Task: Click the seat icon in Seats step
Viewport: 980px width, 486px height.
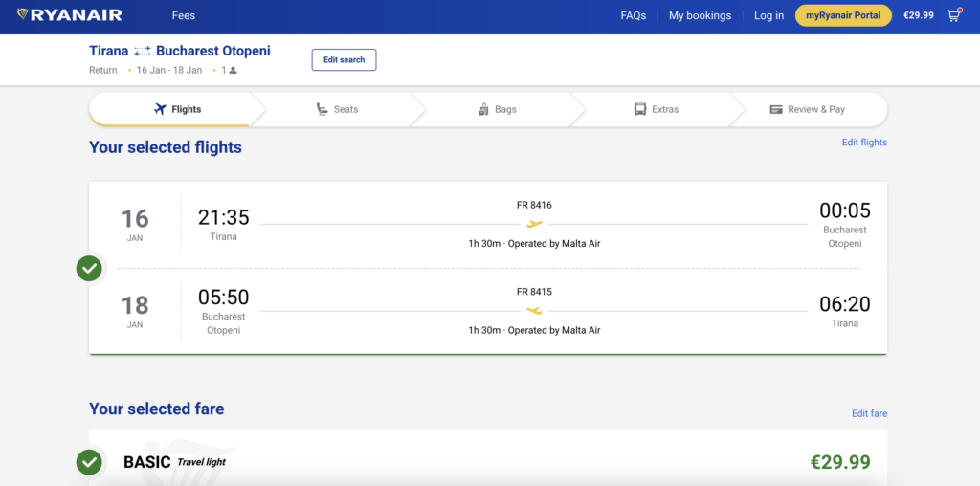Action: (x=323, y=109)
